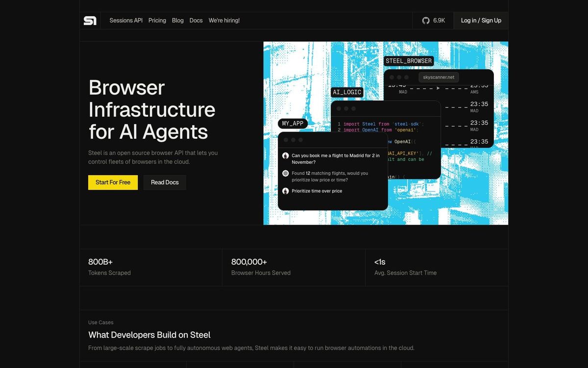Click the STEEL_BROWSER label tag

pos(409,61)
